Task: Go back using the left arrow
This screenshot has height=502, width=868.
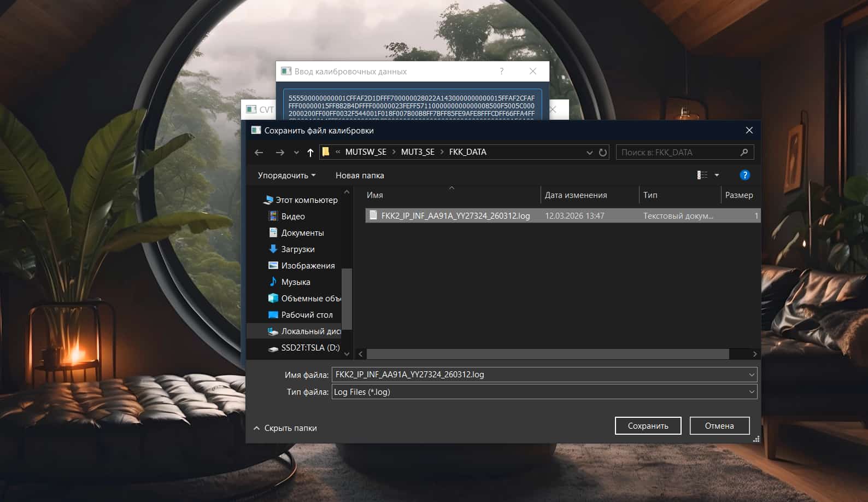Action: point(259,153)
